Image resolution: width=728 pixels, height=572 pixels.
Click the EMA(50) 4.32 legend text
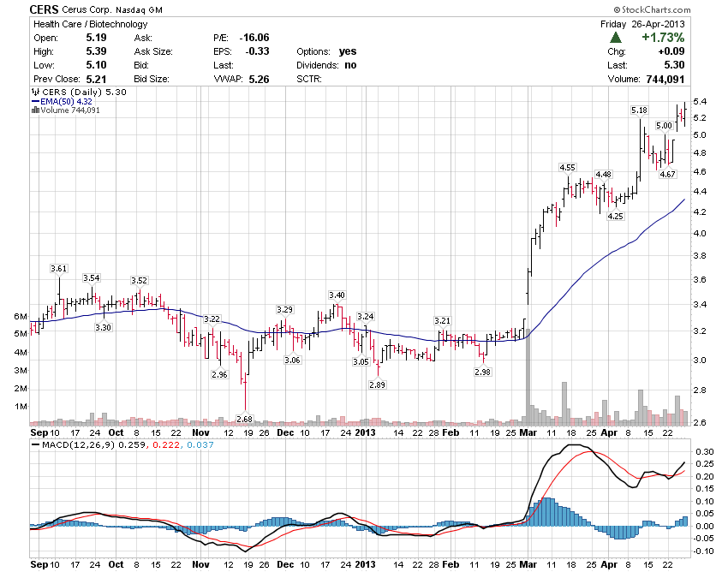click(x=67, y=101)
